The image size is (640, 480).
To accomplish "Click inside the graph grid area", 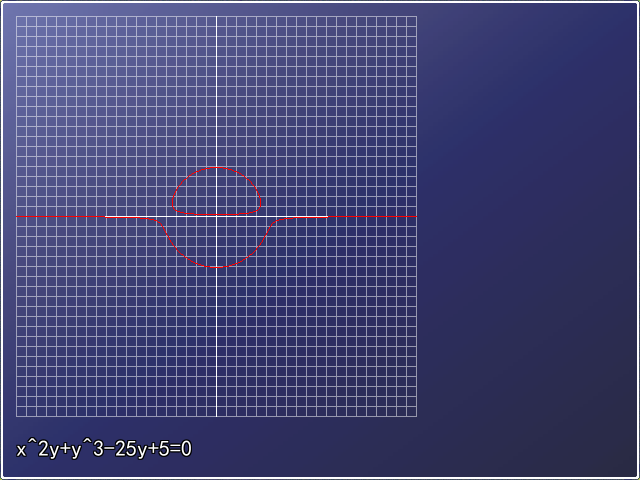I will (216, 216).
